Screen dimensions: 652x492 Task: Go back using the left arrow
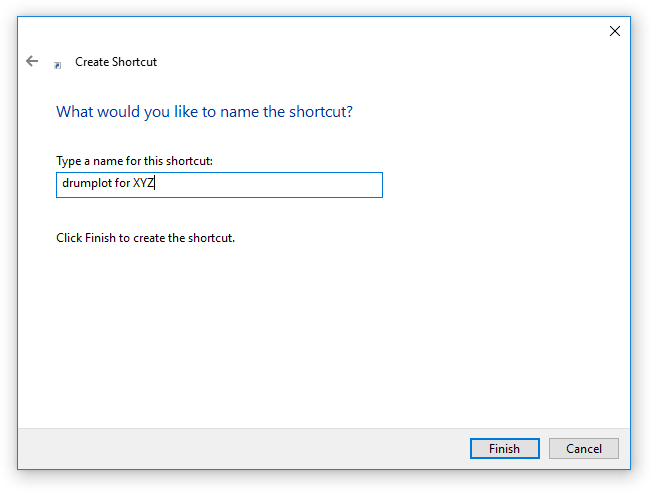(32, 62)
